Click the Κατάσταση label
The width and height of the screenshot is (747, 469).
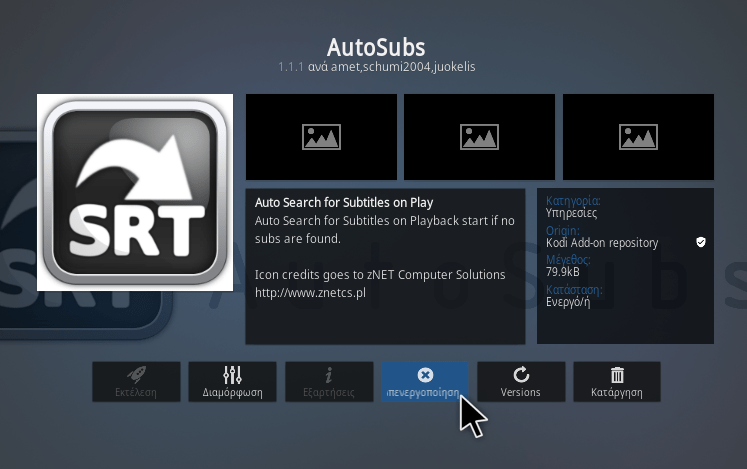[x=574, y=290]
